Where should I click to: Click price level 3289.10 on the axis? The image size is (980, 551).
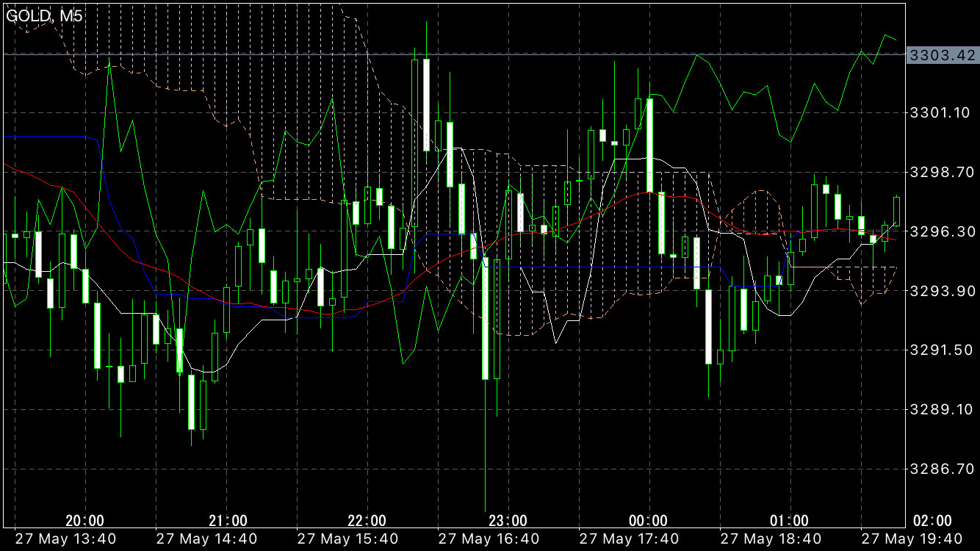(x=942, y=409)
